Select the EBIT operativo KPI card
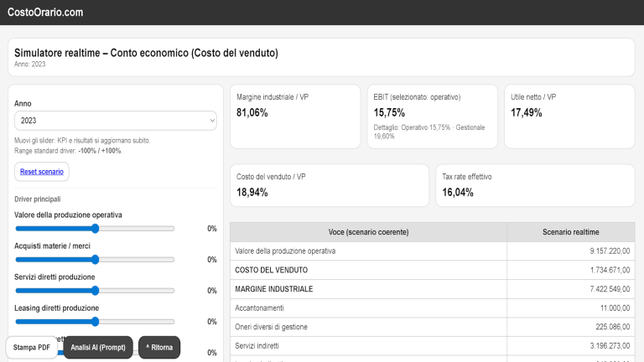 click(x=431, y=116)
